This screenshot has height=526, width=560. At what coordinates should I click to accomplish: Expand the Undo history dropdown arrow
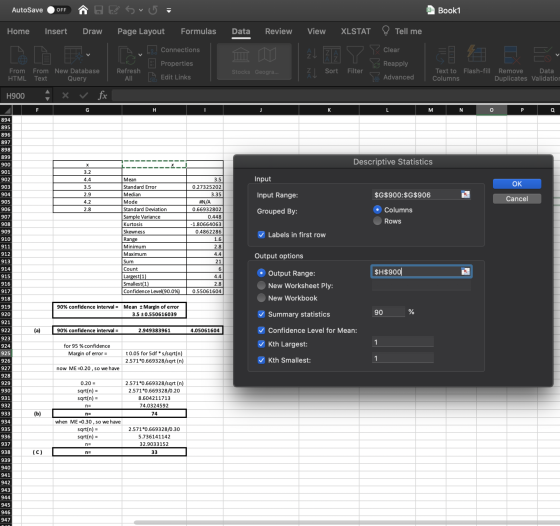tap(141, 10)
